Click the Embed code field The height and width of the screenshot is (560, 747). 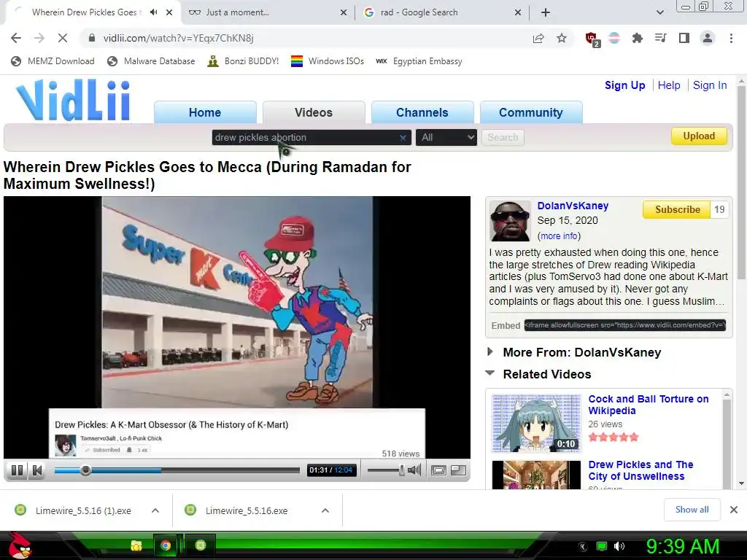pos(624,325)
